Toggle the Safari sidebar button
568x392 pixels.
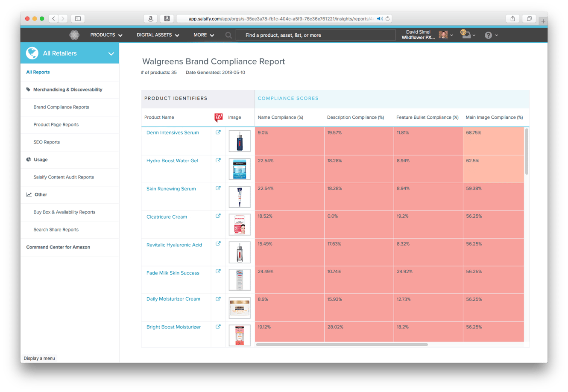tap(78, 18)
